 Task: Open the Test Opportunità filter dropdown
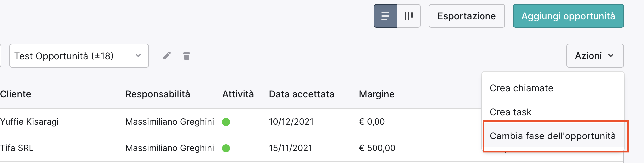click(x=79, y=56)
